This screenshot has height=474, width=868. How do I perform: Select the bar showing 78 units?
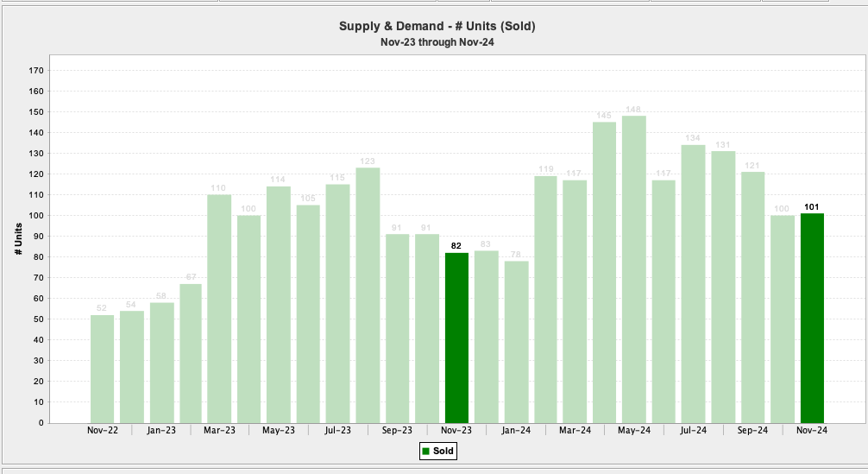[x=516, y=341]
